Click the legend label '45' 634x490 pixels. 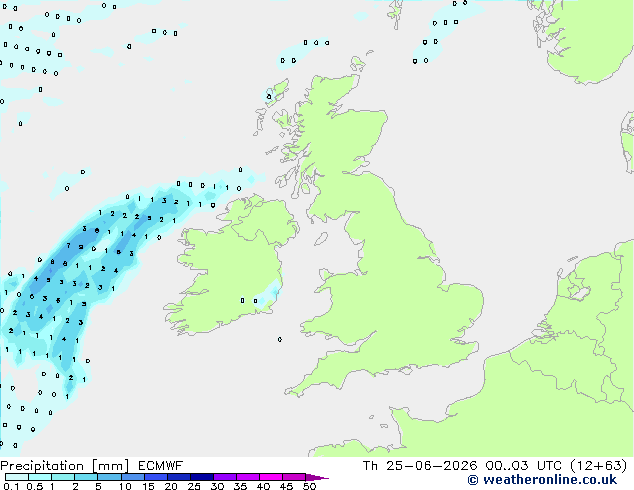(286, 486)
